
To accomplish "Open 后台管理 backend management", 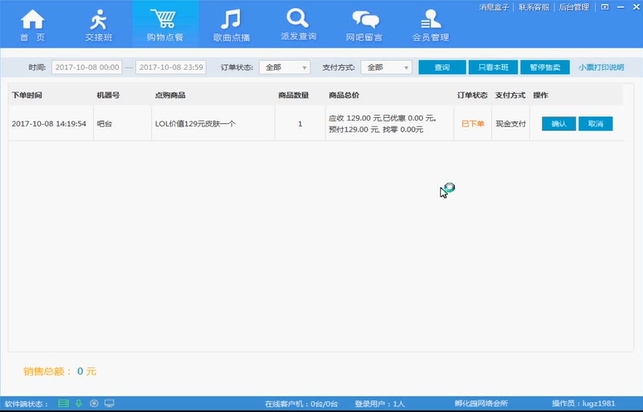I will click(x=574, y=7).
